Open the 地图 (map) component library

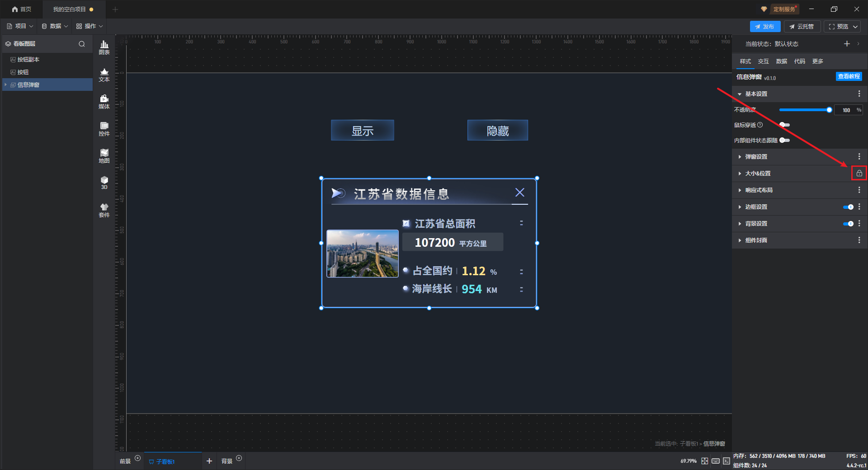[x=104, y=156]
